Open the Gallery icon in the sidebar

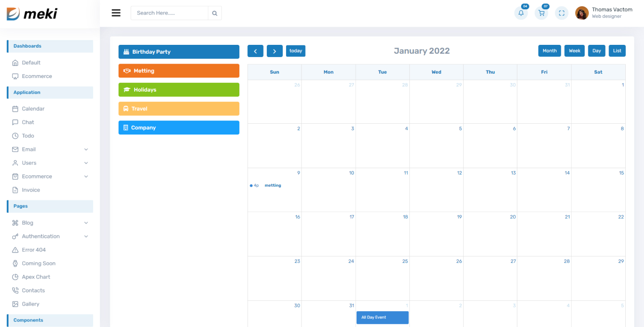tap(16, 304)
